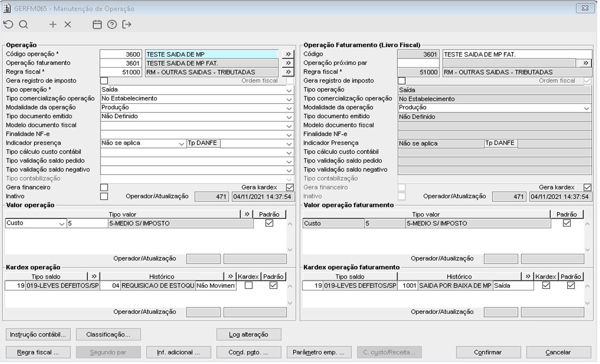This screenshot has height=364, width=600.
Task: Click the exit arrow icon in toolbar
Action: [x=127, y=25]
